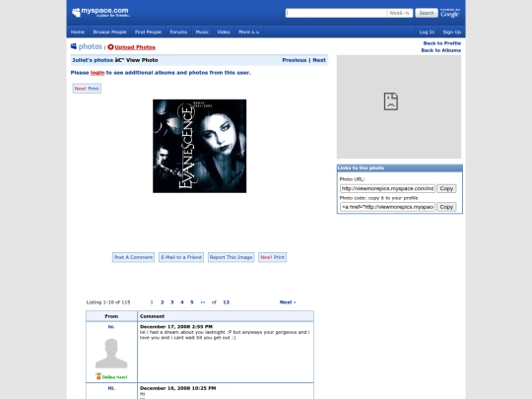Click 'December 17, 2008 2:55 PM' timestamp

176,327
